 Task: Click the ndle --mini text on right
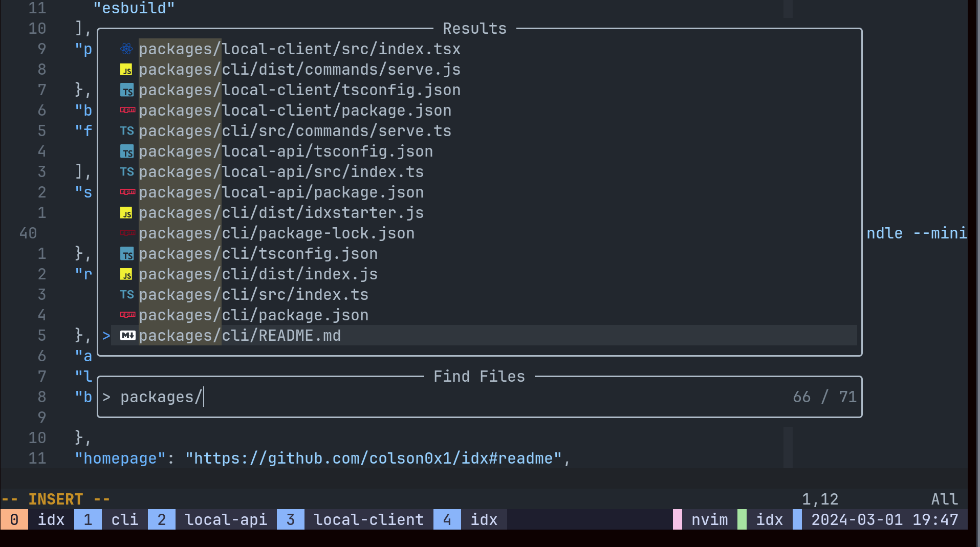(917, 233)
